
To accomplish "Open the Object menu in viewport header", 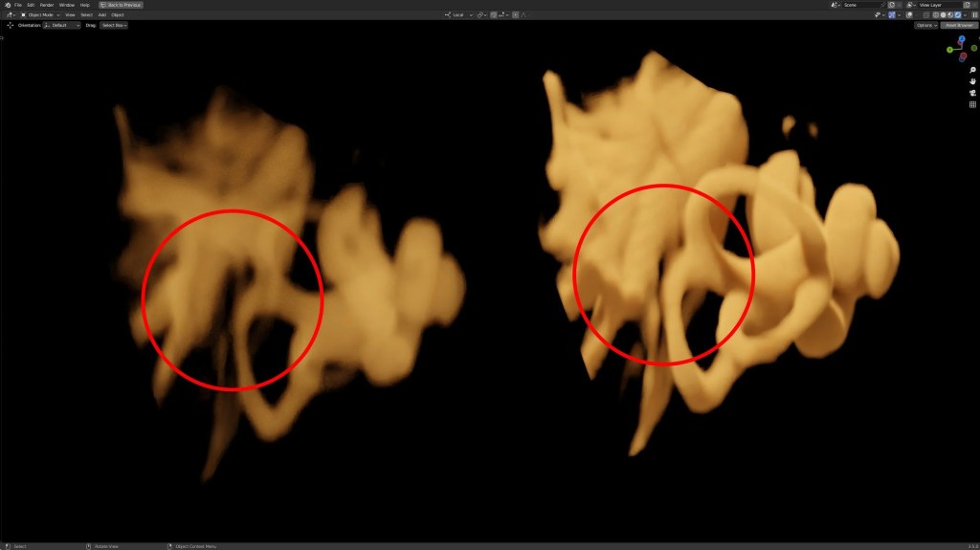I will coord(118,15).
